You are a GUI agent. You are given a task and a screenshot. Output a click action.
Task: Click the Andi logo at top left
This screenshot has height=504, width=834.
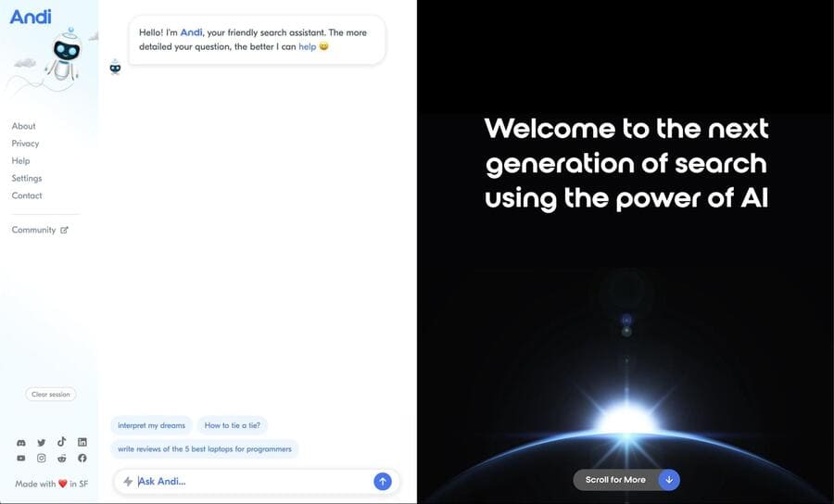coord(31,17)
